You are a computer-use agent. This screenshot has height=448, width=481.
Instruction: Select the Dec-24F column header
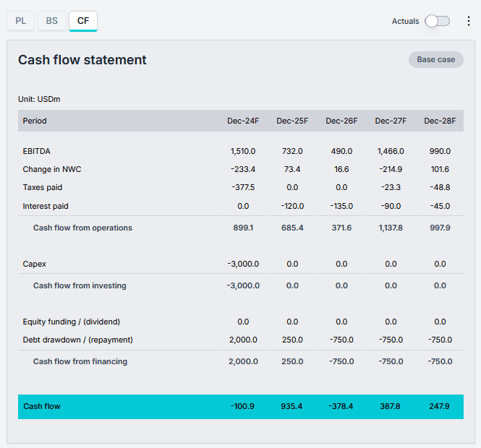click(x=243, y=121)
